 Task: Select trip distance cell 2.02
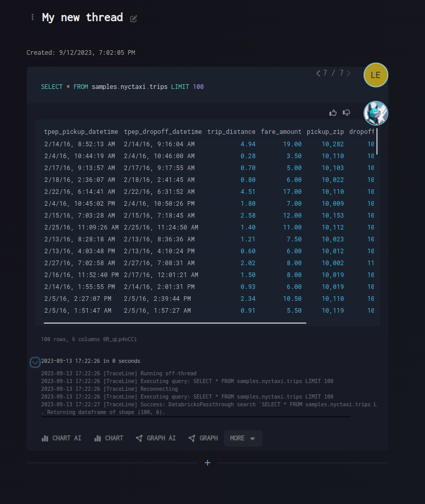click(x=248, y=263)
